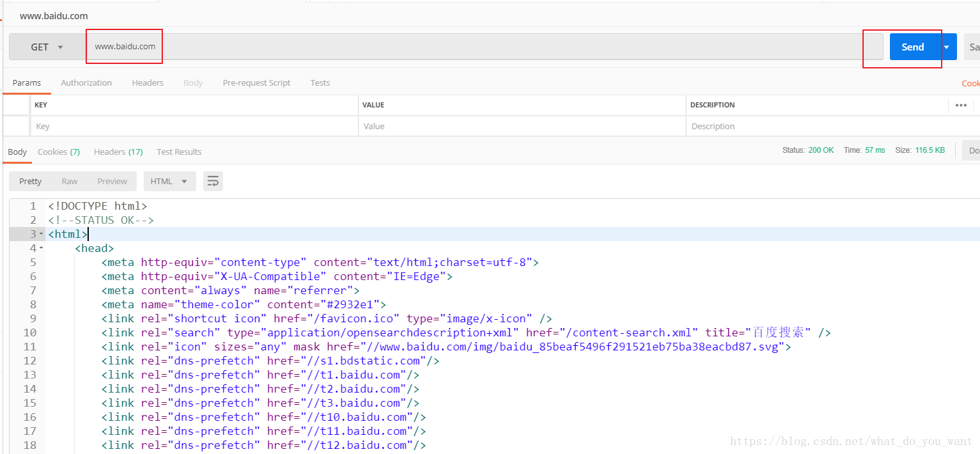This screenshot has height=454, width=980.
Task: Collapse the head tag on line 4
Action: click(42, 248)
